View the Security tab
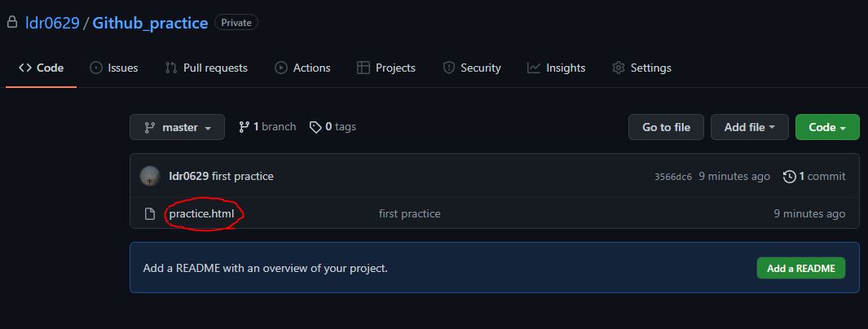The width and height of the screenshot is (868, 329). click(x=472, y=68)
